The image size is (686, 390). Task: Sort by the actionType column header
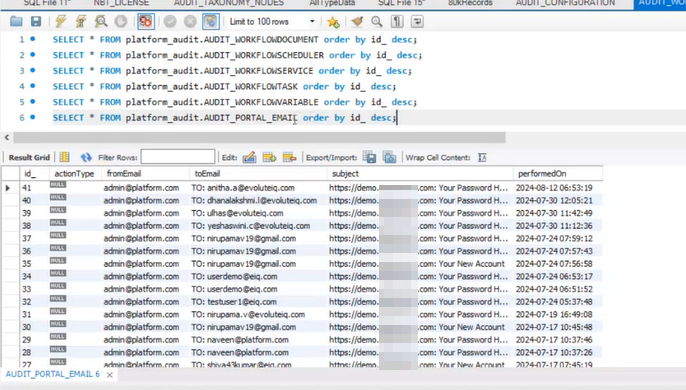[75, 174]
